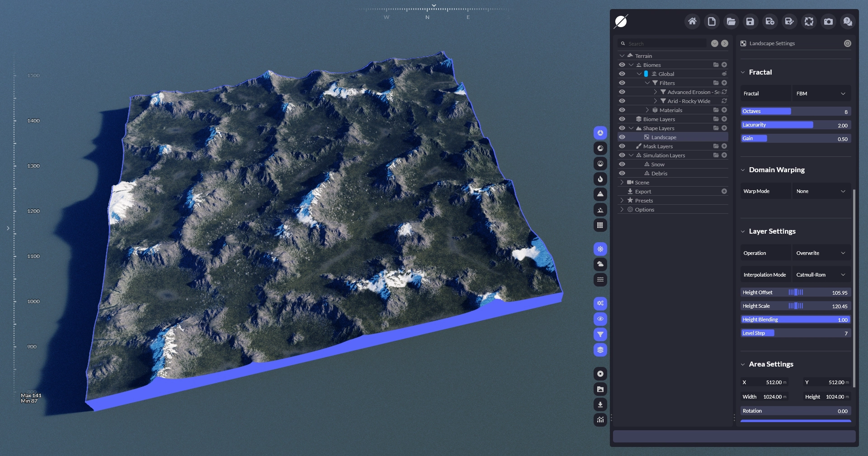Open the Warp Mode dropdown
Image resolution: width=868 pixels, height=456 pixels.
tap(821, 191)
